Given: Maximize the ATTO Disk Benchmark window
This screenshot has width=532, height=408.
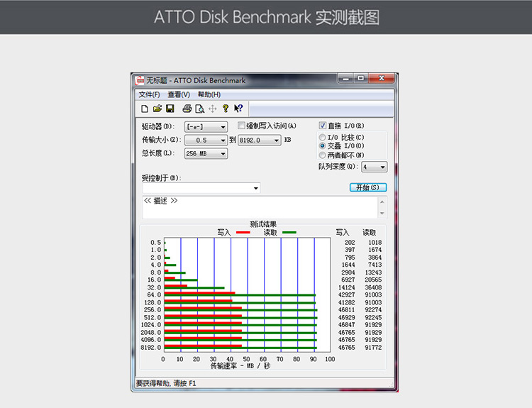Looking at the screenshot, I should coord(361,79).
